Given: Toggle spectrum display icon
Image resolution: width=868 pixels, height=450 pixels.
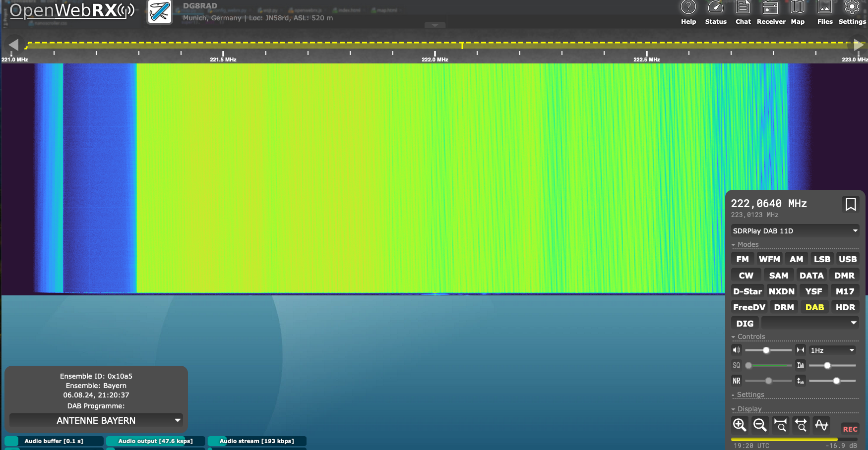Looking at the screenshot, I should [x=821, y=425].
